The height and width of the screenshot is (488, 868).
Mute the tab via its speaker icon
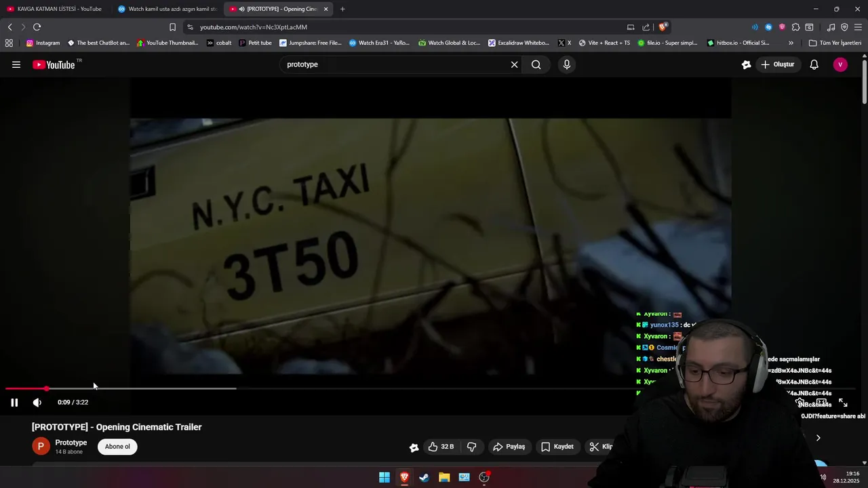(242, 9)
